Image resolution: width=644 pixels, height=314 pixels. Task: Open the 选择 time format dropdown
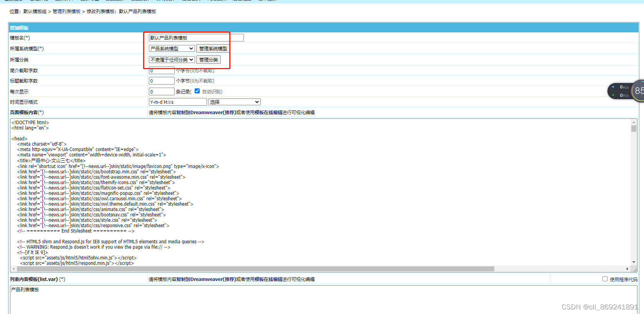[234, 102]
